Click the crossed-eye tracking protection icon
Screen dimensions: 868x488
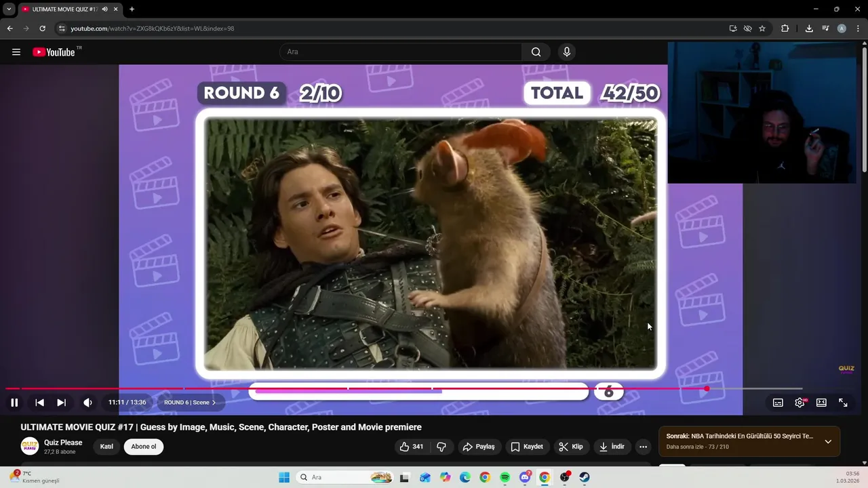pos(747,28)
